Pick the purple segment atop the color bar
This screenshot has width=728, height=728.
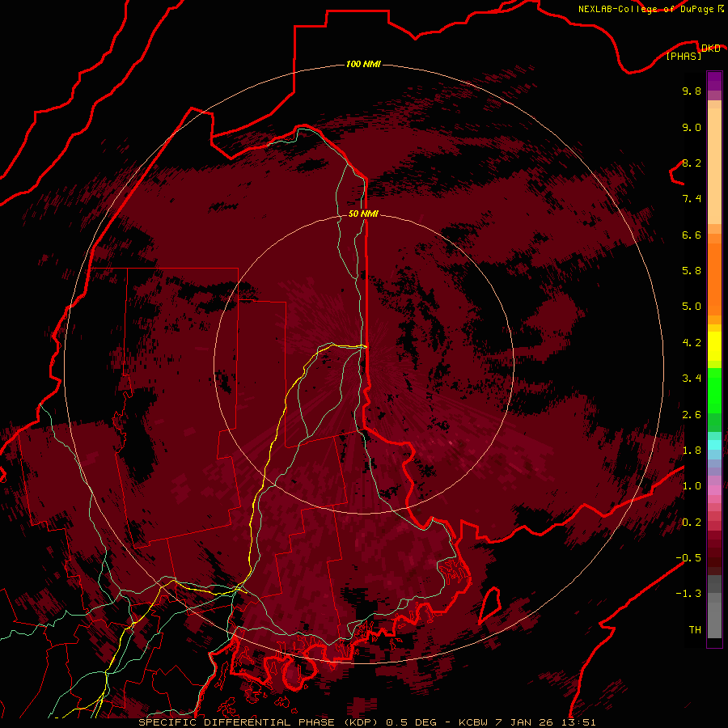click(714, 81)
